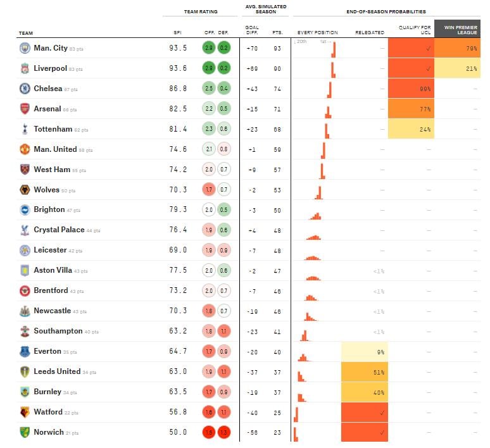Click Watford's relegated checkmark cell
Viewport: 490px width, 448px height.
point(365,413)
